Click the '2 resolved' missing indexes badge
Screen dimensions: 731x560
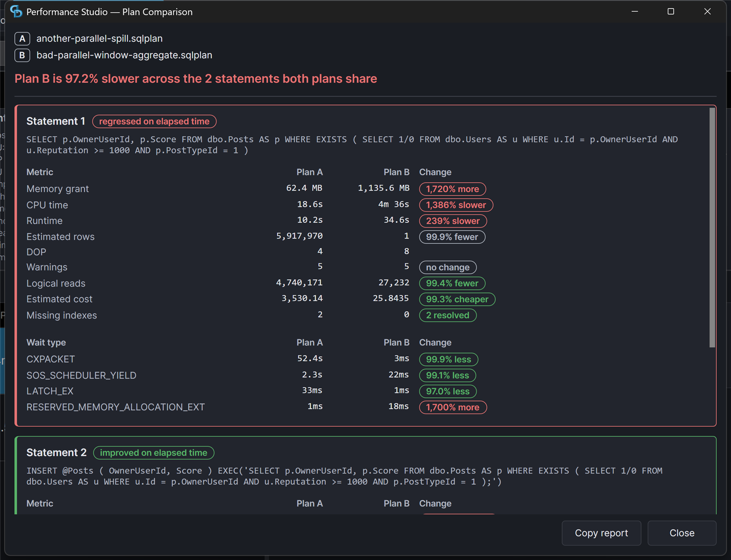448,315
